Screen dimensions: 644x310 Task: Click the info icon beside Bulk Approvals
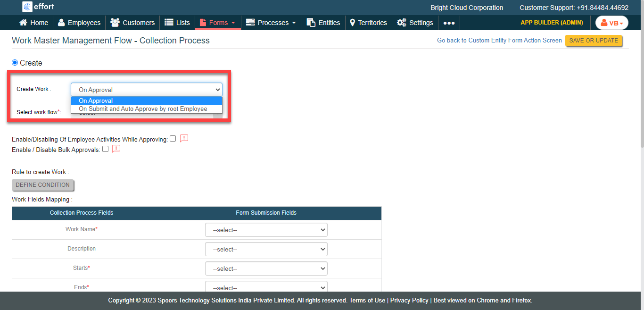(x=116, y=149)
